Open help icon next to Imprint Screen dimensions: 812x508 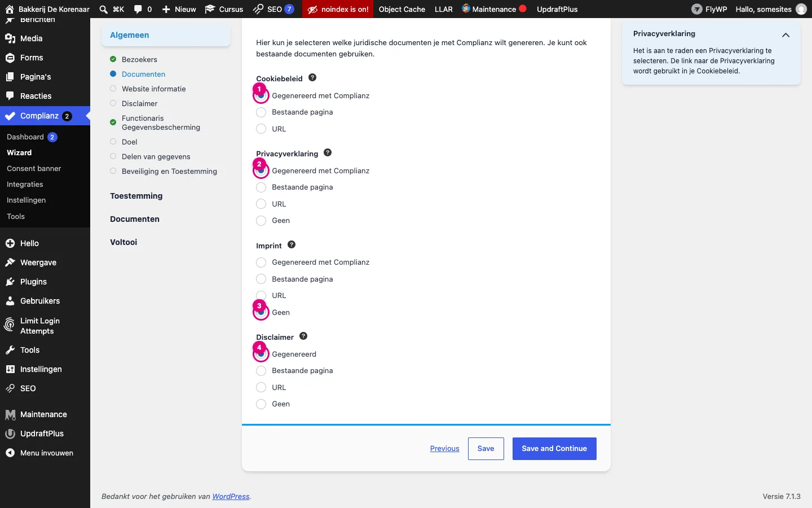[292, 244]
